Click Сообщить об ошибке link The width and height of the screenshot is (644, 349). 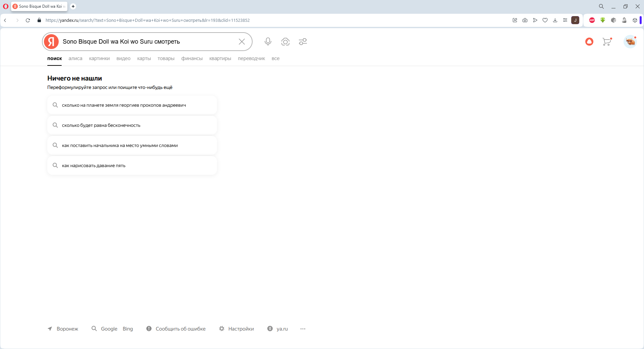click(180, 329)
